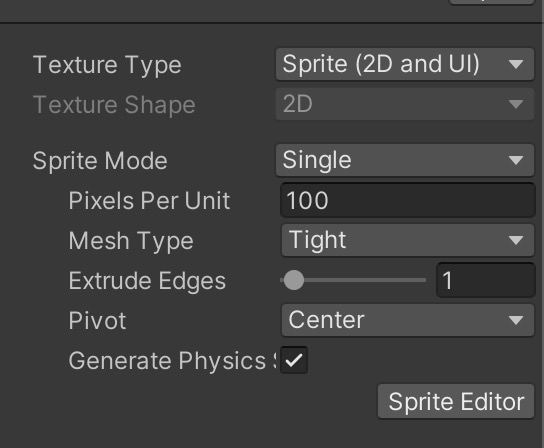Click the arrow icon on Mesh Type dropdown
The width and height of the screenshot is (544, 448).
point(516,240)
